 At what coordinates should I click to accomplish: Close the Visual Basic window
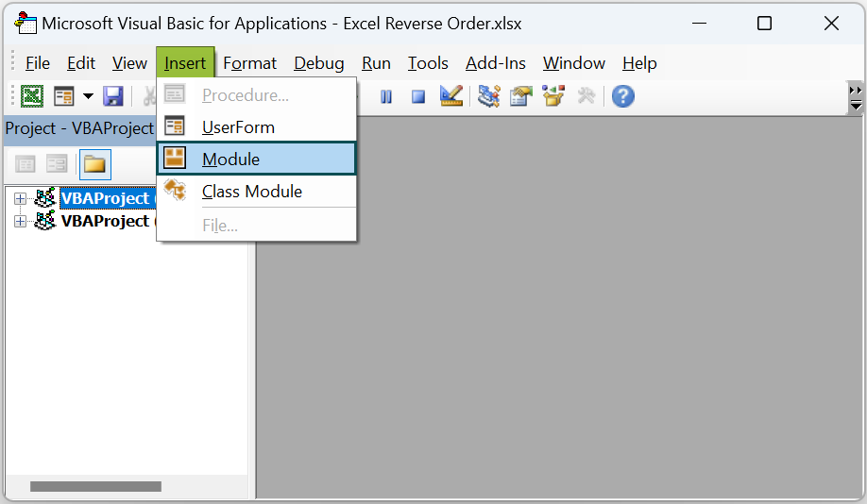click(832, 24)
